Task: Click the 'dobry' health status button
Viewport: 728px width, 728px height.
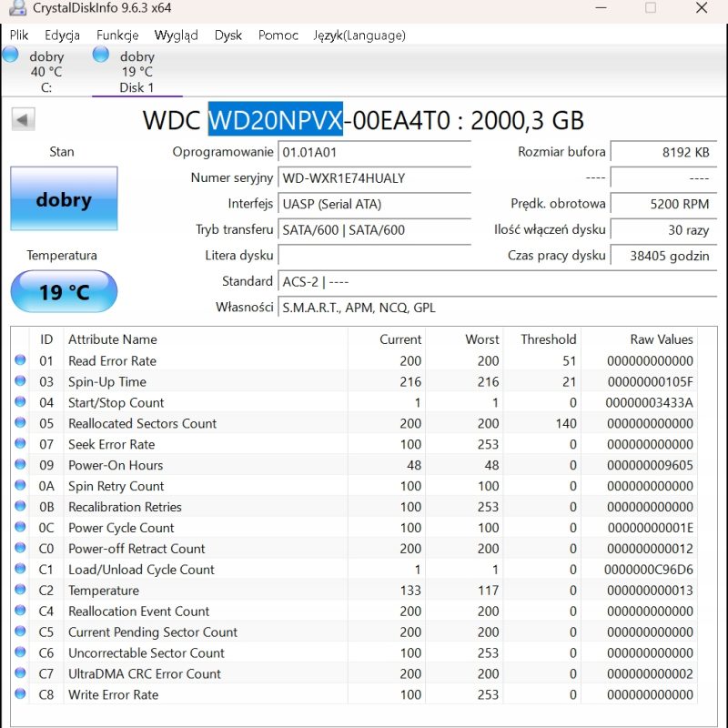Action: coord(64,198)
